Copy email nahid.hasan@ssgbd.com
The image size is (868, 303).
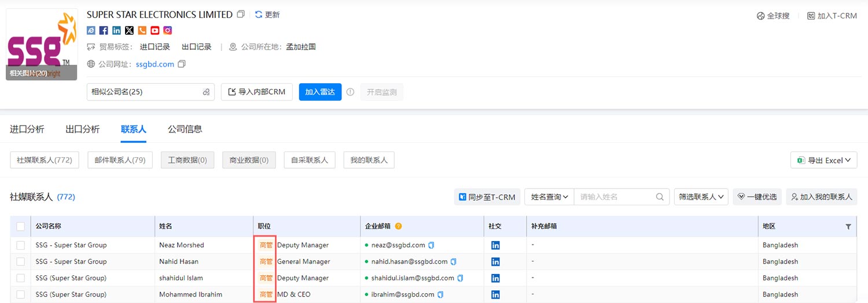point(454,261)
